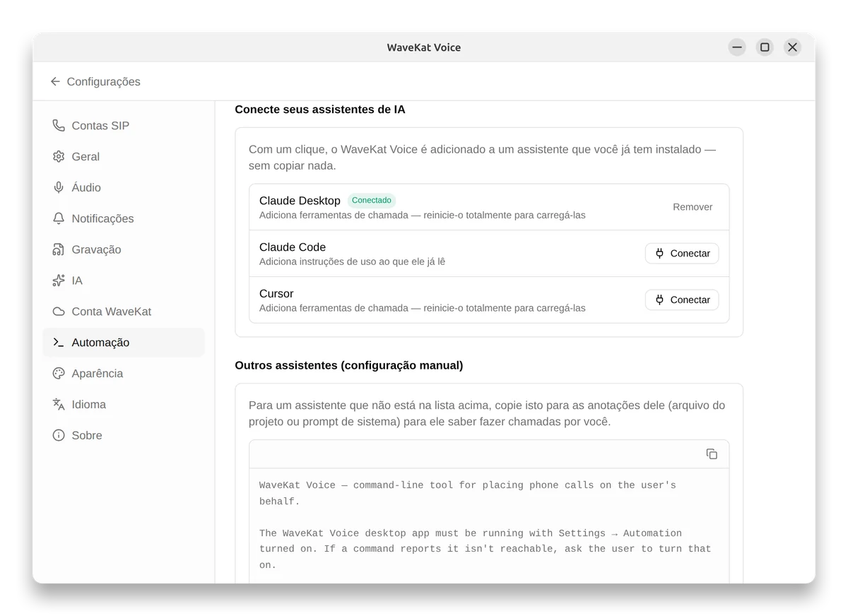Click the Cursor assistant name
The height and width of the screenshot is (616, 848).
[x=276, y=294]
